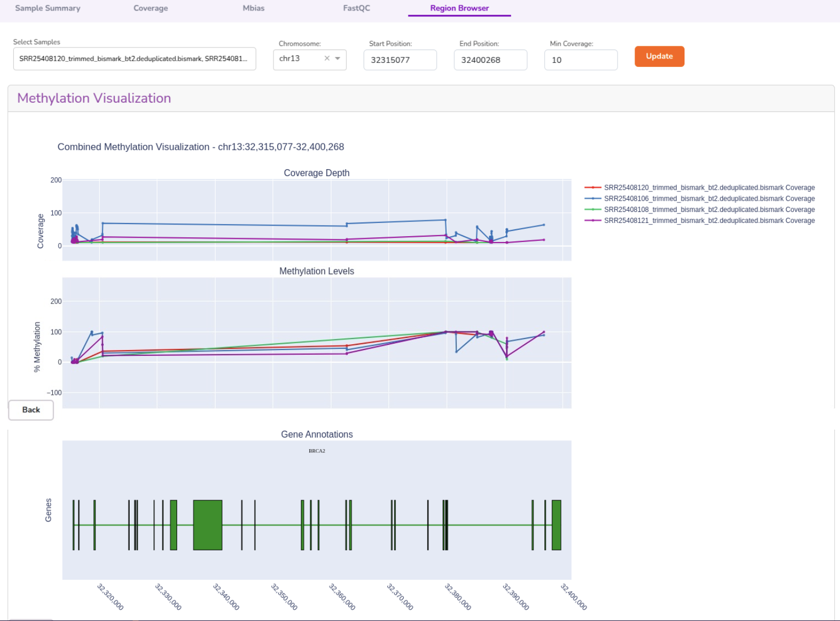
Task: Click the Coverage Depth subplot title
Action: tap(317, 173)
